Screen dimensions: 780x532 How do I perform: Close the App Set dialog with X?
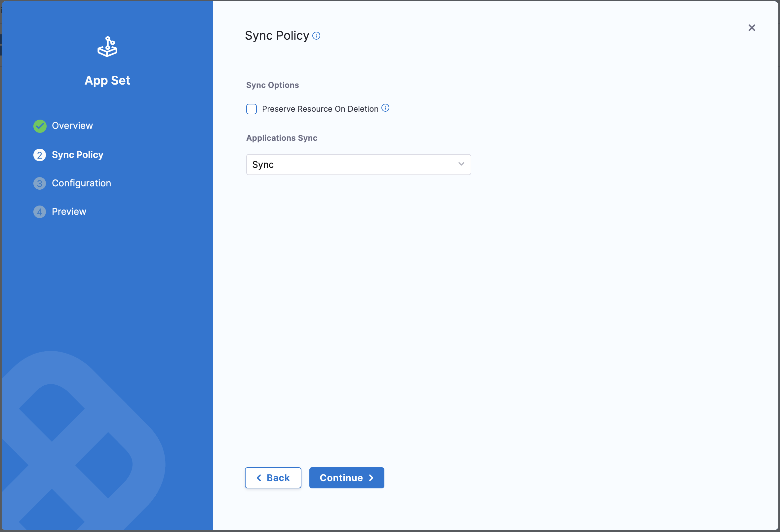(752, 28)
